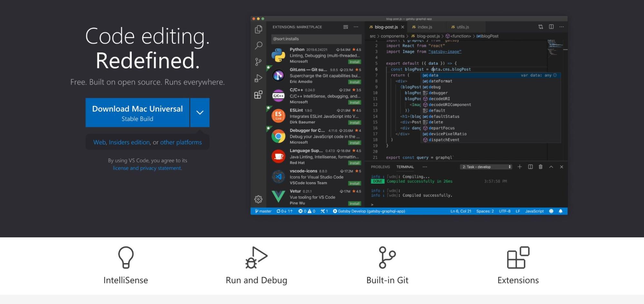The image size is (644, 304).
Task: Install the C/C++ extension
Action: 355,102
